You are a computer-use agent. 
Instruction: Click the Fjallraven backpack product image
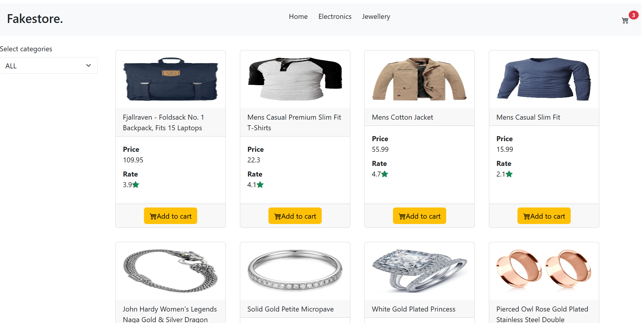170,79
